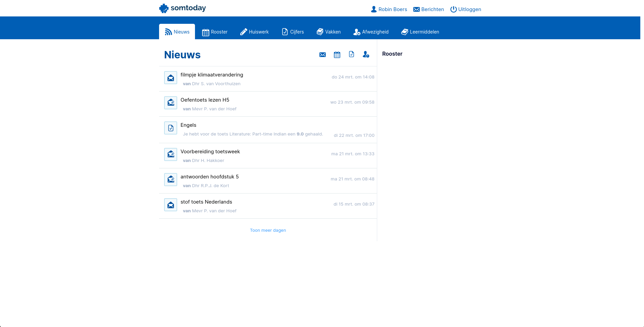Open the Engels grade notification
The image size is (644, 327).
(268, 130)
